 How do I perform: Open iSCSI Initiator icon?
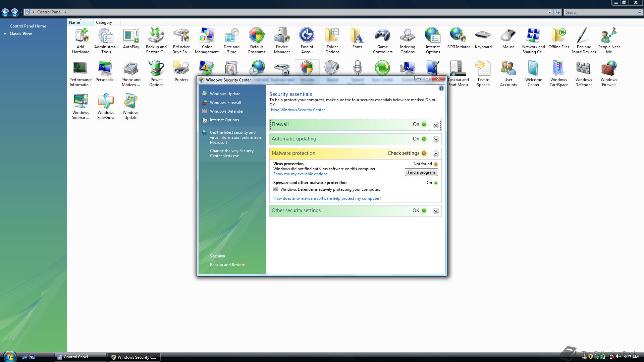458,39
